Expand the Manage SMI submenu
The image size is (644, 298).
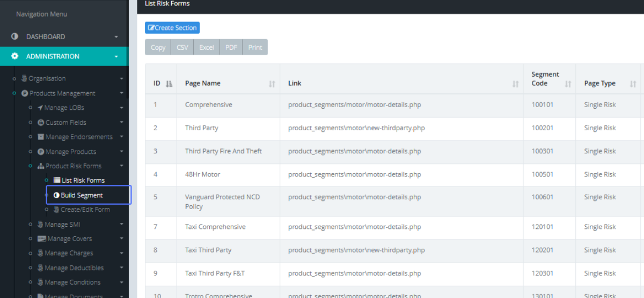[x=121, y=225]
